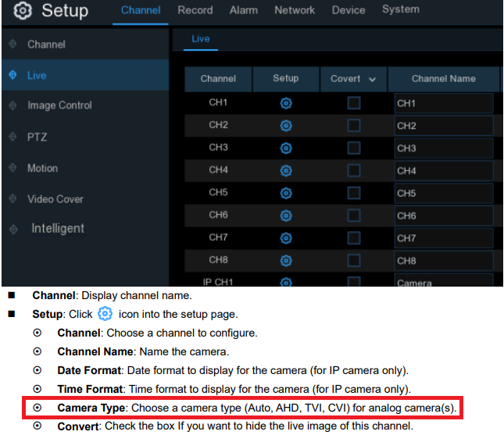This screenshot has height=435, width=504.
Task: Switch to the Device top tab
Action: pos(349,10)
